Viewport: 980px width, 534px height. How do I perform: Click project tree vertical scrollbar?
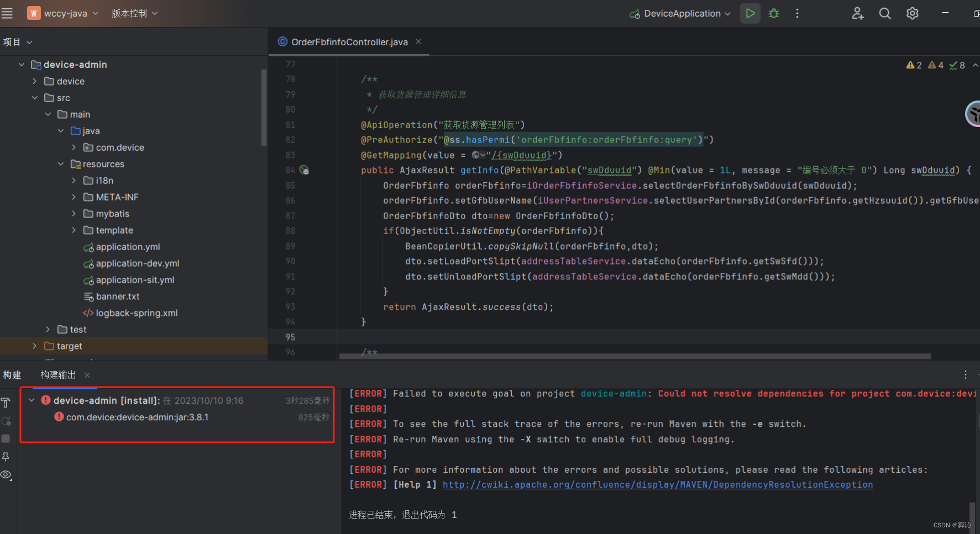(x=264, y=108)
